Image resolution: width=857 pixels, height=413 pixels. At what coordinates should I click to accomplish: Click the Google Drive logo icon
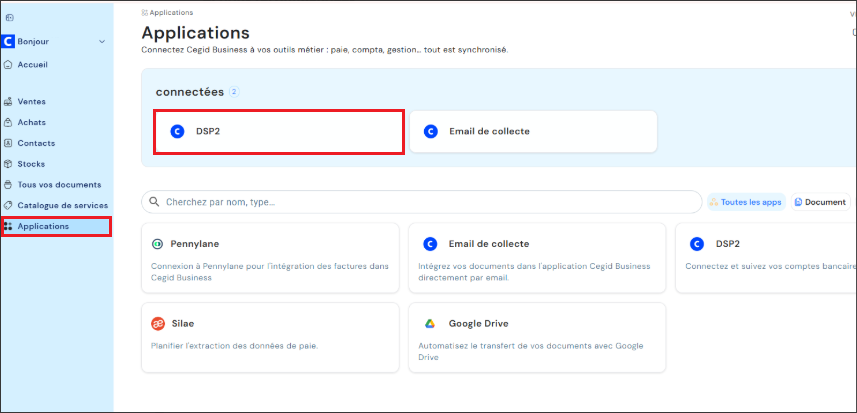(x=430, y=324)
